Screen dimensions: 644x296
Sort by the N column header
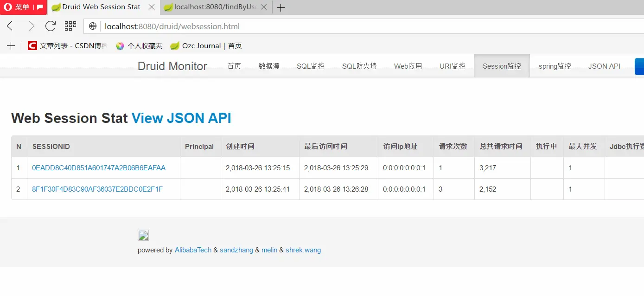(x=19, y=146)
